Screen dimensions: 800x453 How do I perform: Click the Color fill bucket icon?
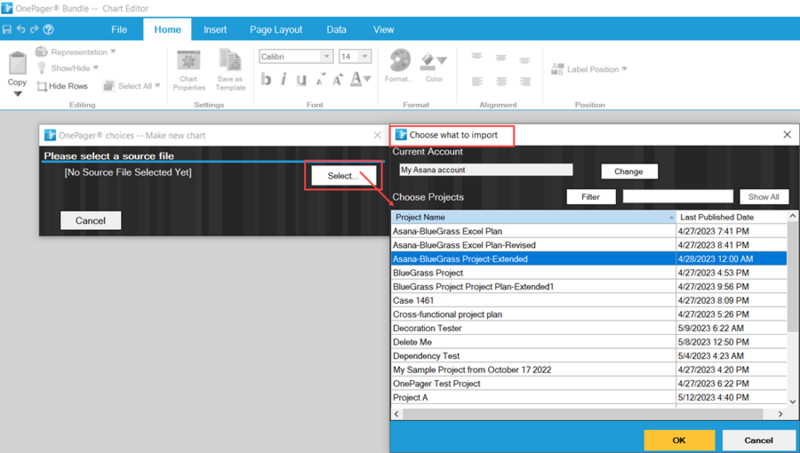coord(428,61)
